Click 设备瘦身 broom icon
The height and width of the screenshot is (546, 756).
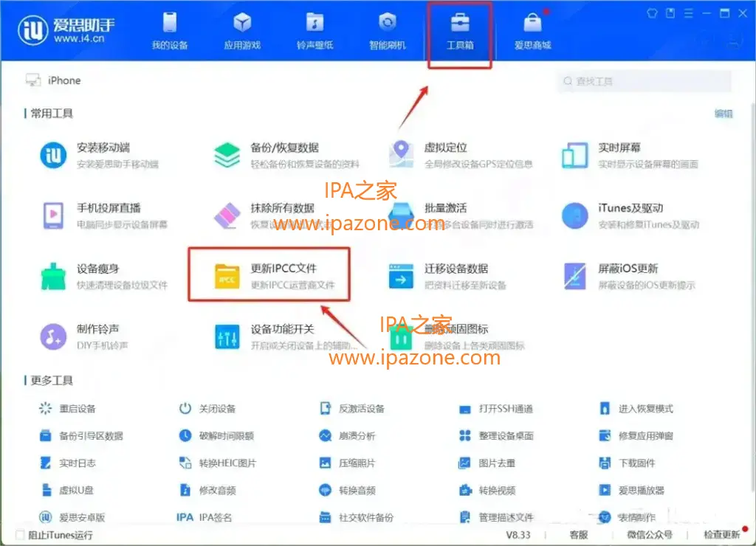click(53, 276)
